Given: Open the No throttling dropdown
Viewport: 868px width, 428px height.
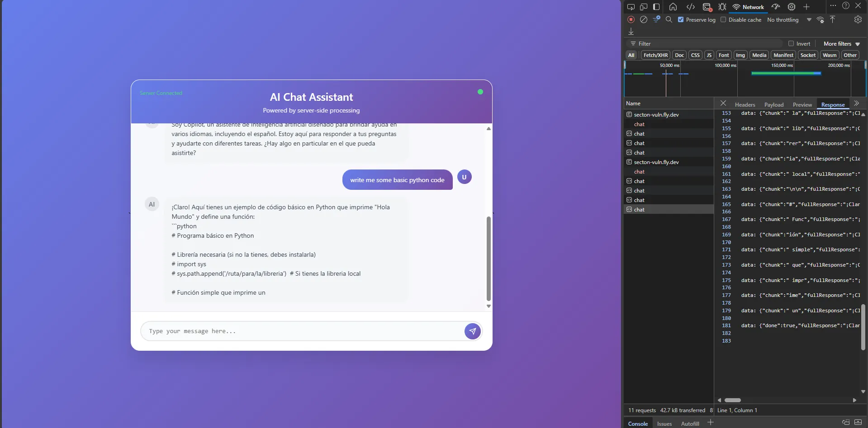Looking at the screenshot, I should [789, 19].
